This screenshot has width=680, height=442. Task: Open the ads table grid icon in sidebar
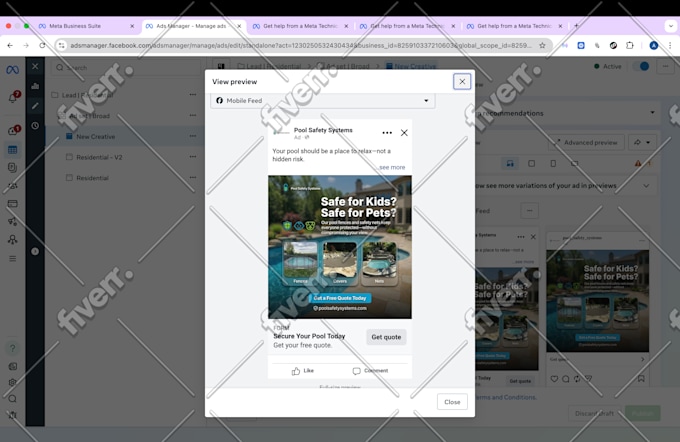(x=13, y=150)
